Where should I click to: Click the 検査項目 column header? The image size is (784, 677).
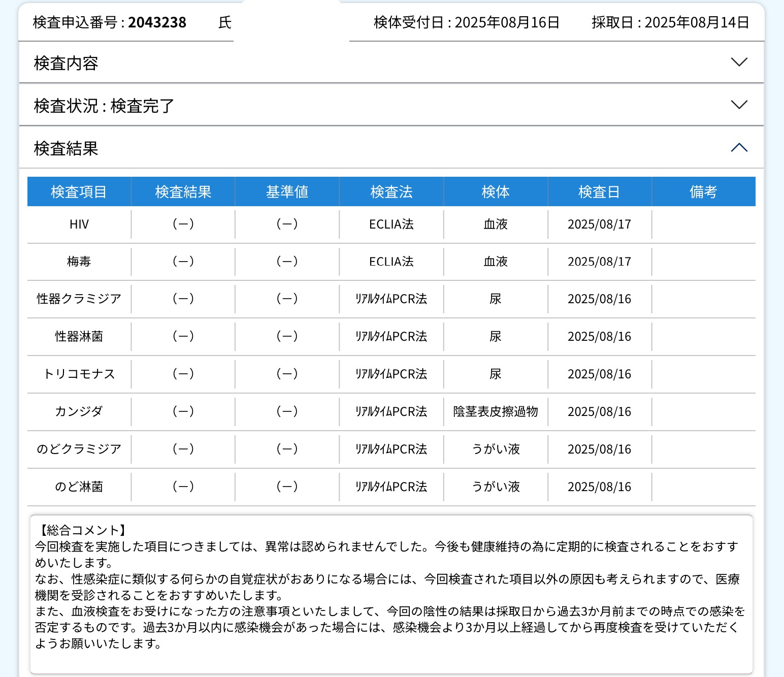79,192
